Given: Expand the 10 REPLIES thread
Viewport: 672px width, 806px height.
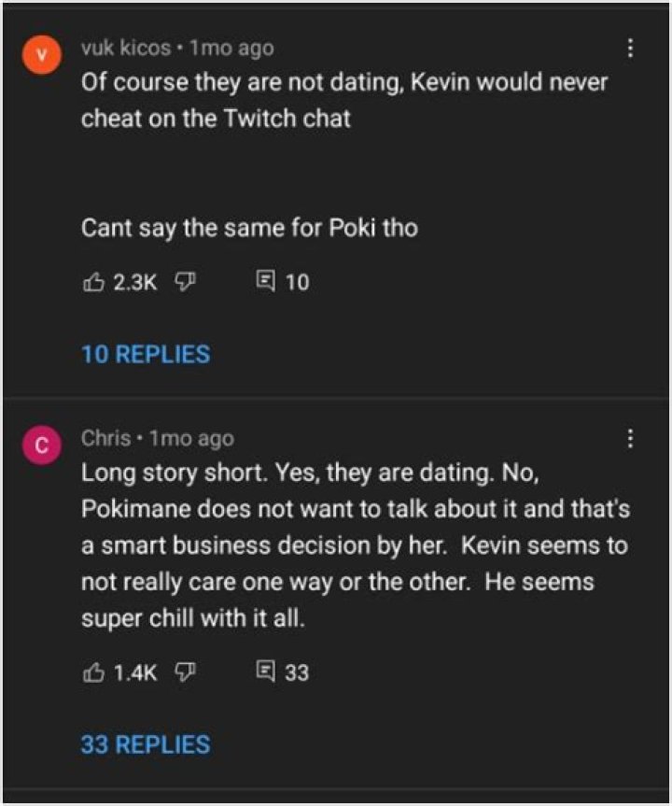Looking at the screenshot, I should pyautogui.click(x=146, y=355).
